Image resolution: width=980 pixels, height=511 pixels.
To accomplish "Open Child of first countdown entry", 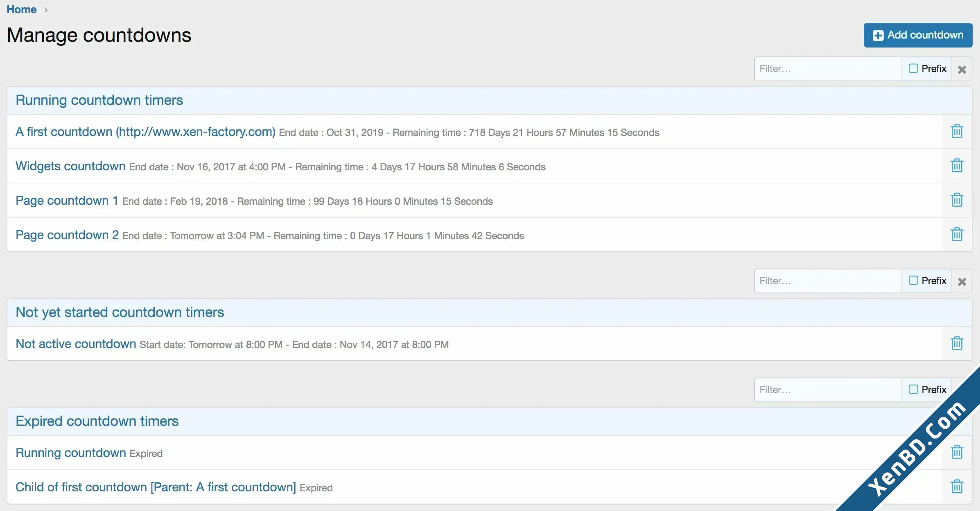I will [x=156, y=487].
